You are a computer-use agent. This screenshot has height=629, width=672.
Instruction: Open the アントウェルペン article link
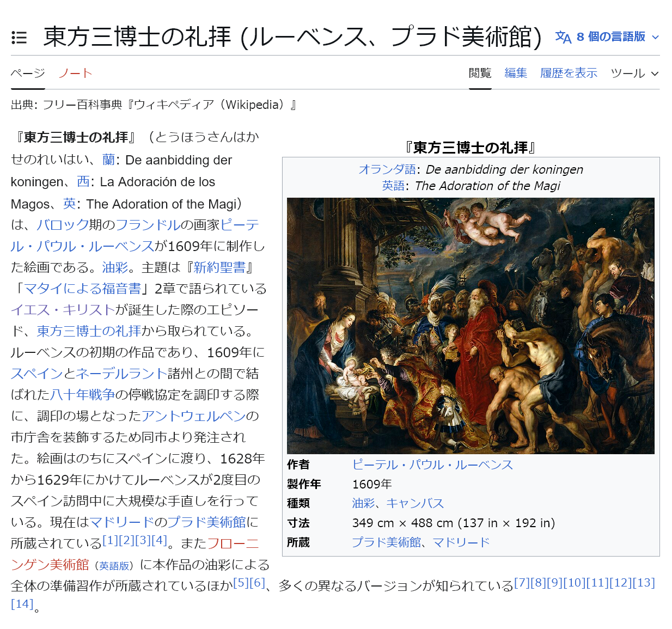pyautogui.click(x=194, y=416)
